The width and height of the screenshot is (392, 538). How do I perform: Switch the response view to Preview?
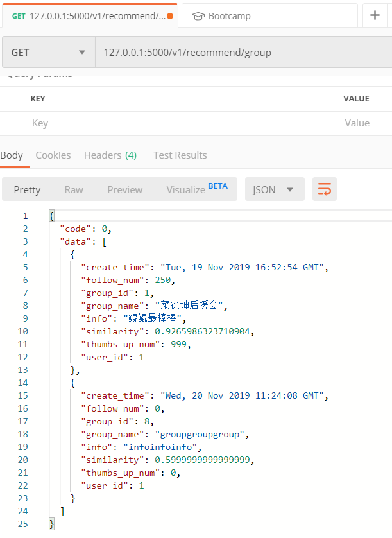(x=125, y=189)
